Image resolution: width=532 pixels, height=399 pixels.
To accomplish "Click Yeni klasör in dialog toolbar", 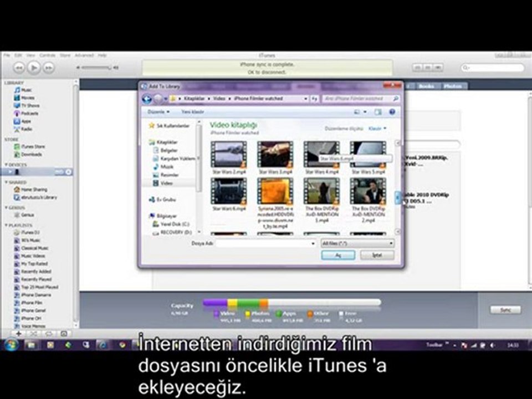I will [193, 111].
